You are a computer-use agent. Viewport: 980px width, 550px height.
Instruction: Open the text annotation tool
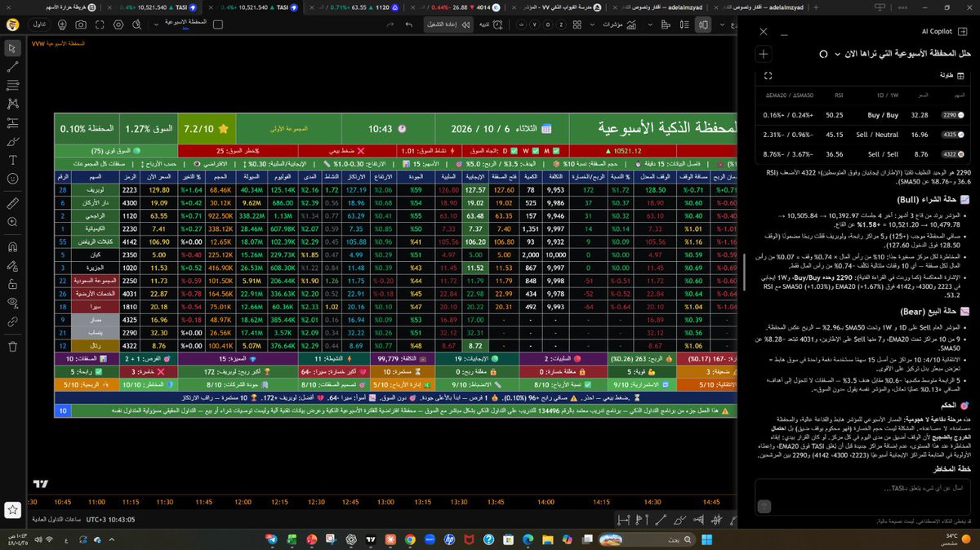[11, 160]
